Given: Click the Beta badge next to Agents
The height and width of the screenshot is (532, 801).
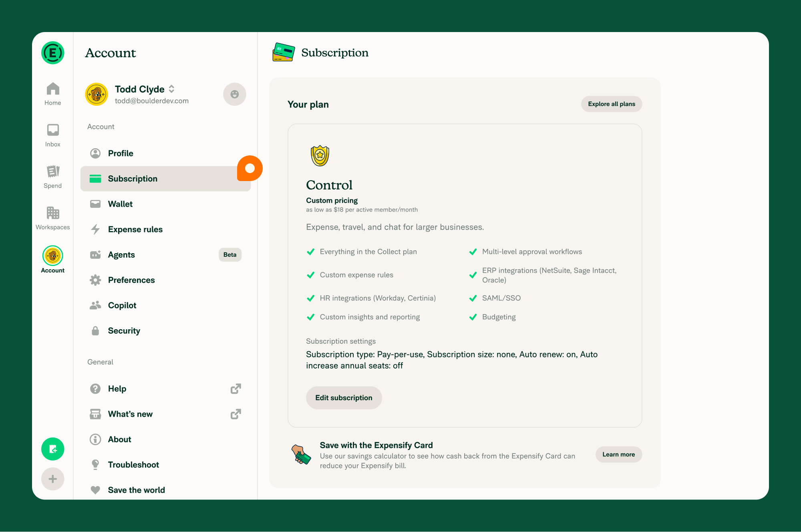Looking at the screenshot, I should click(x=230, y=255).
